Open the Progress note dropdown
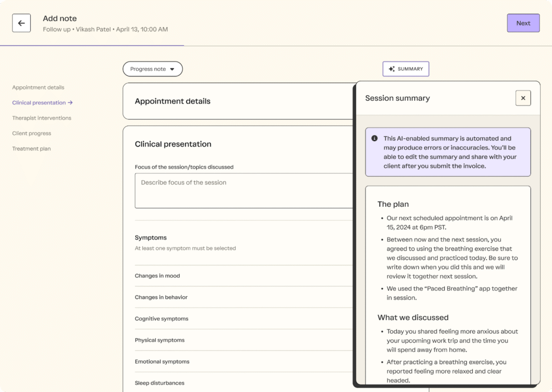This screenshot has height=392, width=552. click(x=153, y=68)
